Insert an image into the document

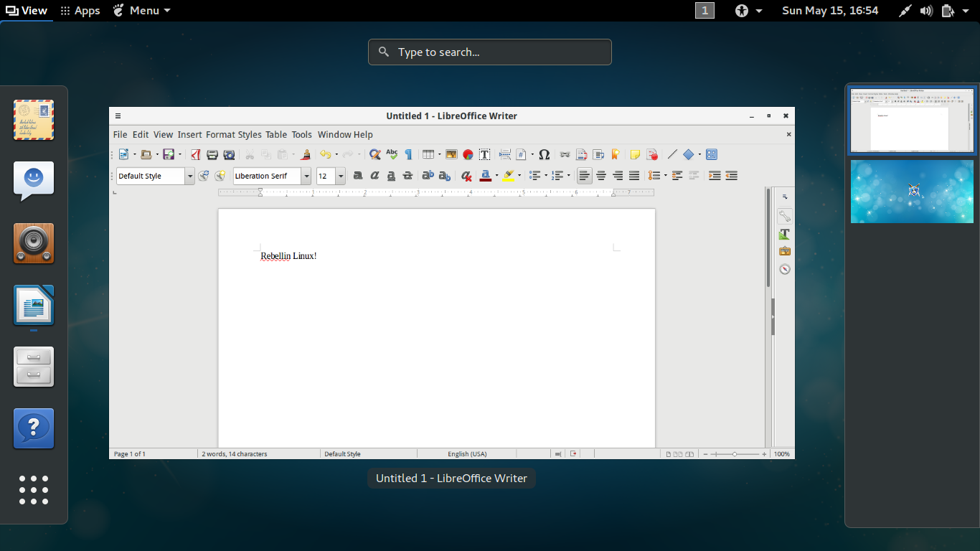(x=451, y=154)
